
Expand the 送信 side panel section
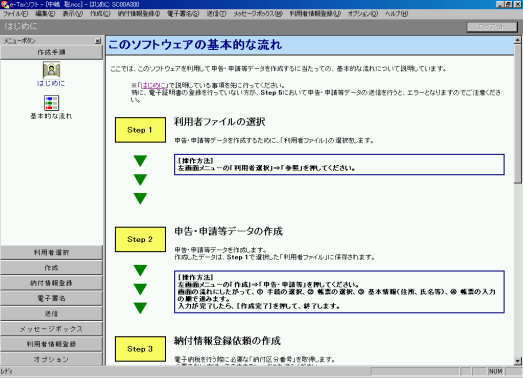click(x=51, y=314)
